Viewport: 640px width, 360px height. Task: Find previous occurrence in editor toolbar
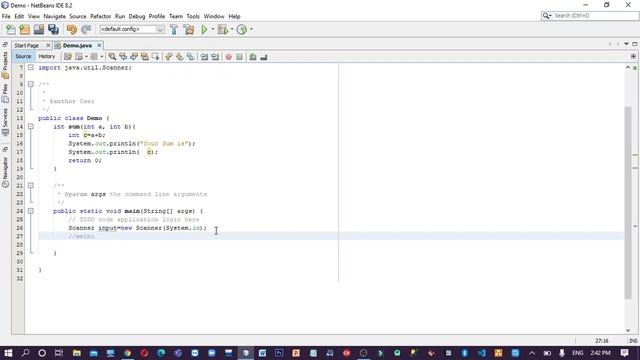coord(123,57)
